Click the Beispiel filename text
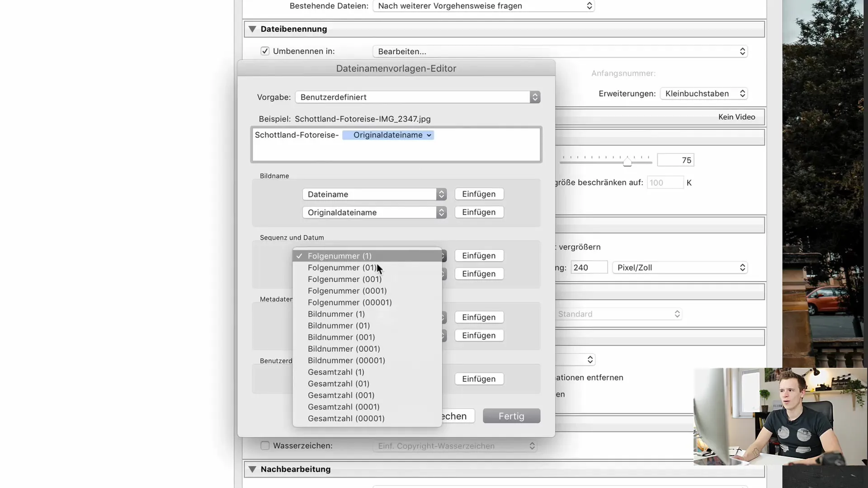868x488 pixels. pyautogui.click(x=363, y=119)
